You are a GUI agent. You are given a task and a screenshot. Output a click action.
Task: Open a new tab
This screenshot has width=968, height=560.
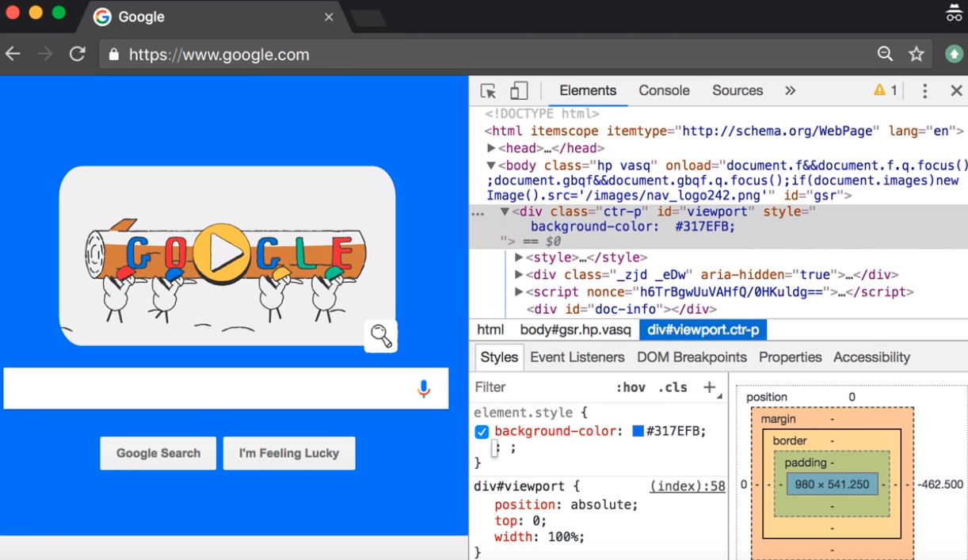(368, 17)
